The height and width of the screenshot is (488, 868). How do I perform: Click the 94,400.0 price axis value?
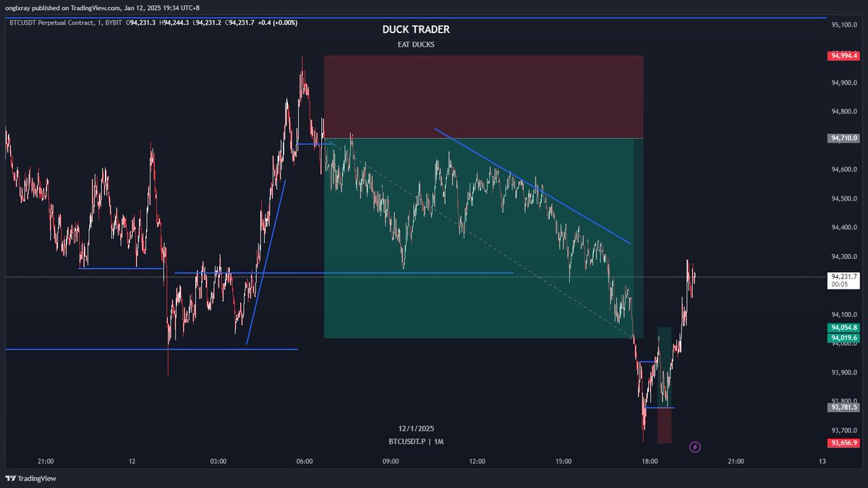tap(844, 227)
